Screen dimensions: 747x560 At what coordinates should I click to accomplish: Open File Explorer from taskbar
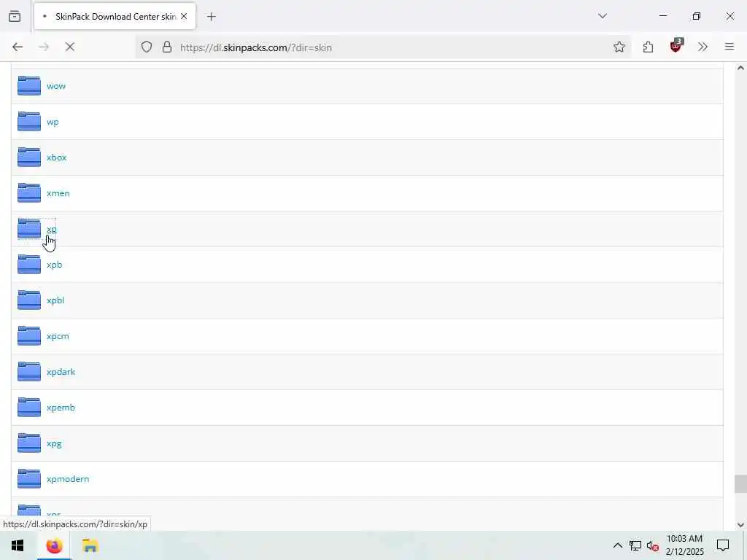pos(90,545)
